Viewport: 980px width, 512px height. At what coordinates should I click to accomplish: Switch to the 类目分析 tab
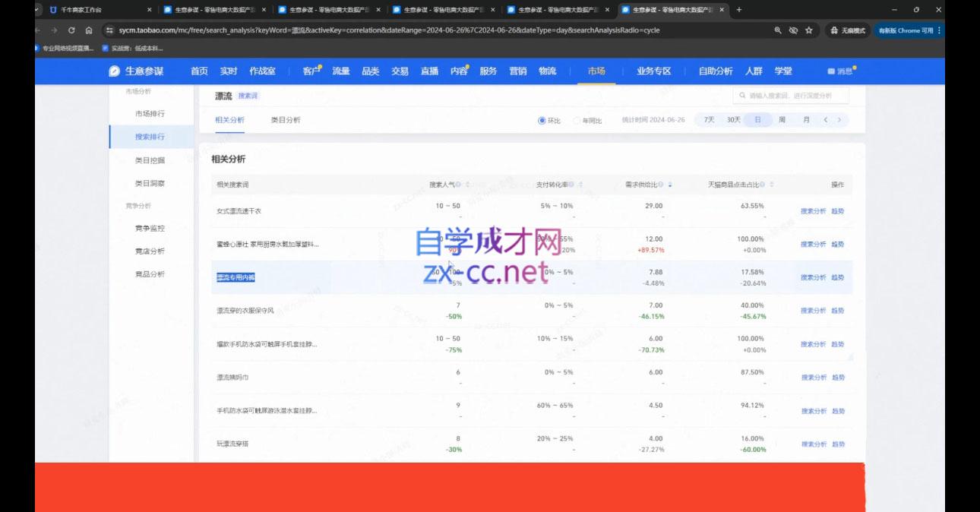(286, 120)
